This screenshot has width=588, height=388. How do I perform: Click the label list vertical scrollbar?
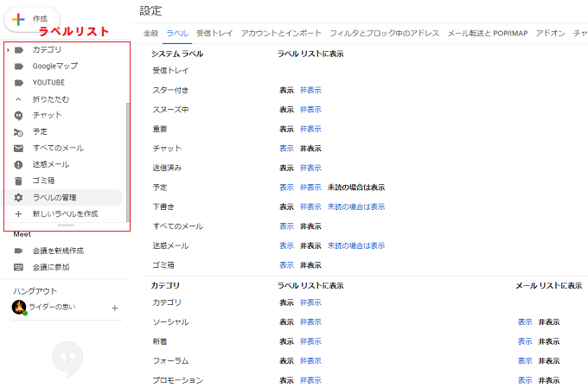pos(127,162)
